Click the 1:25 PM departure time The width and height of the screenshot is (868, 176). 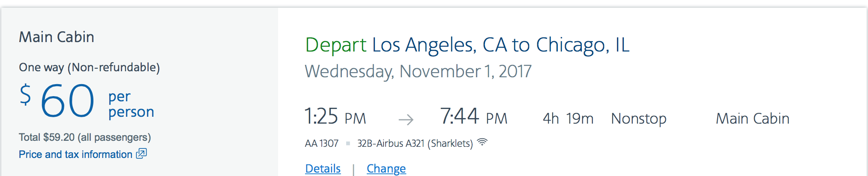pyautogui.click(x=335, y=116)
